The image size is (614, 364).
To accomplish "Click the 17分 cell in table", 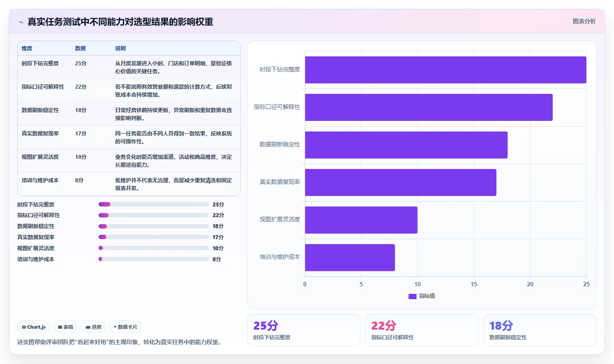I will (x=81, y=134).
